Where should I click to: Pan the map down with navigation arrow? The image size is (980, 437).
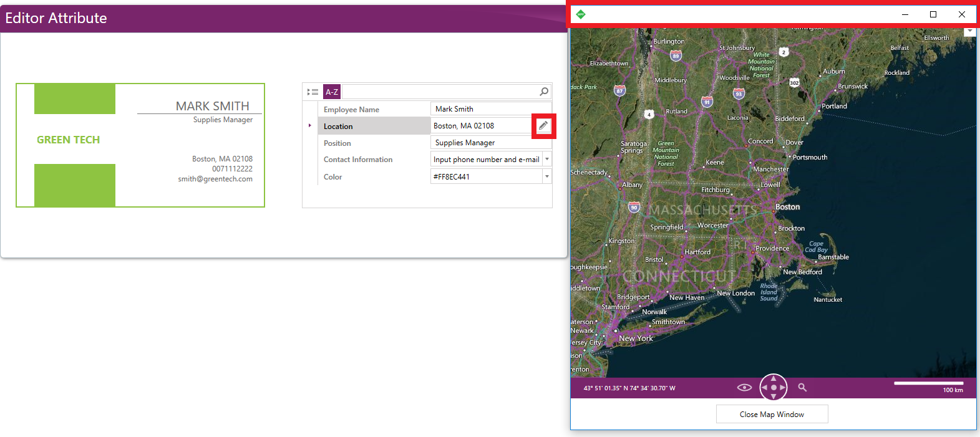pyautogui.click(x=774, y=396)
